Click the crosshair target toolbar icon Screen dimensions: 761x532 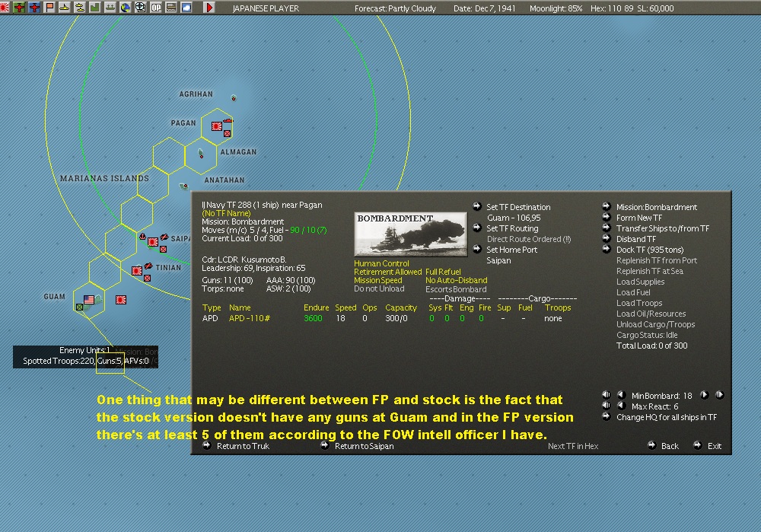pos(140,8)
